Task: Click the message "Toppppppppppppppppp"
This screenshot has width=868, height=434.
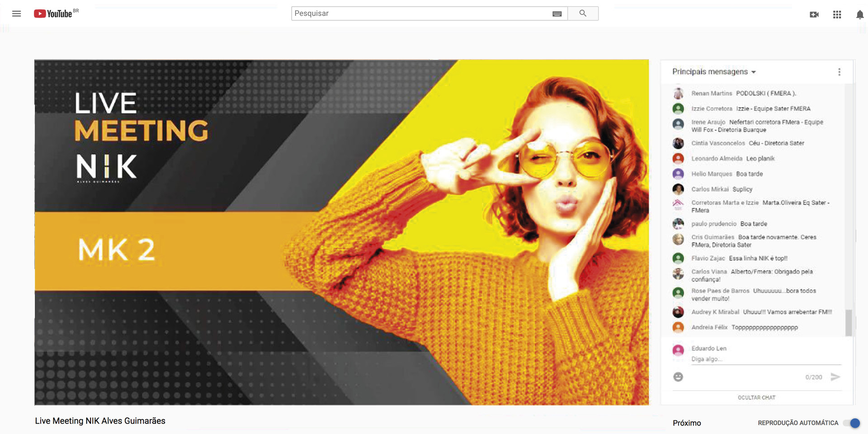Action: coord(764,327)
